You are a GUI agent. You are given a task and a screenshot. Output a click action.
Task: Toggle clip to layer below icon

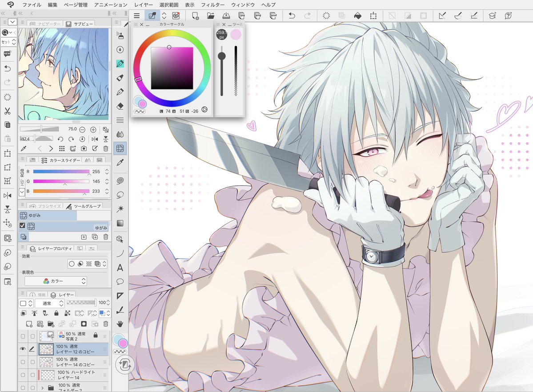[24, 313]
